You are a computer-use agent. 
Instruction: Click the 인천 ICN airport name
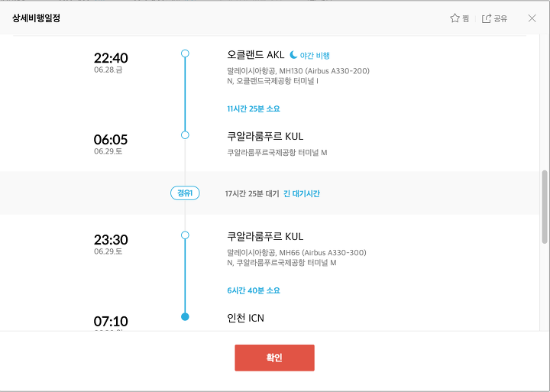245,318
